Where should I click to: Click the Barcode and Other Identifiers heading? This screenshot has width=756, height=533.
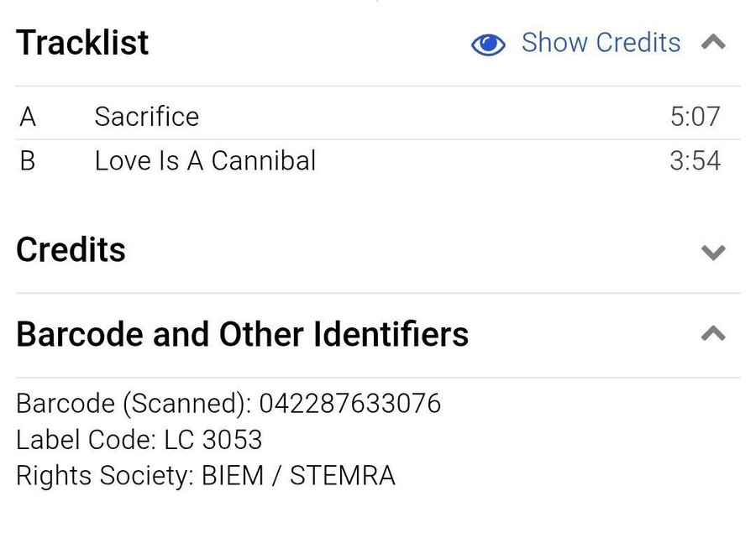point(242,334)
